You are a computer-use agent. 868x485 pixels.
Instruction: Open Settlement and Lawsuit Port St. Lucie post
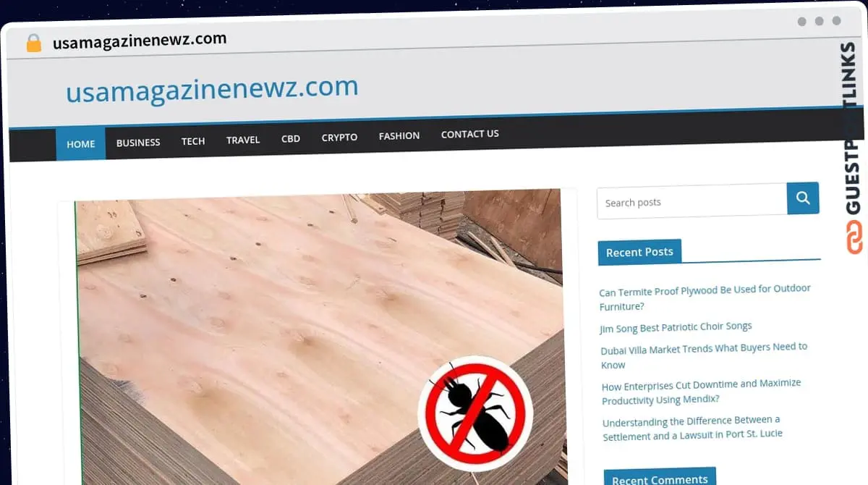pos(692,428)
